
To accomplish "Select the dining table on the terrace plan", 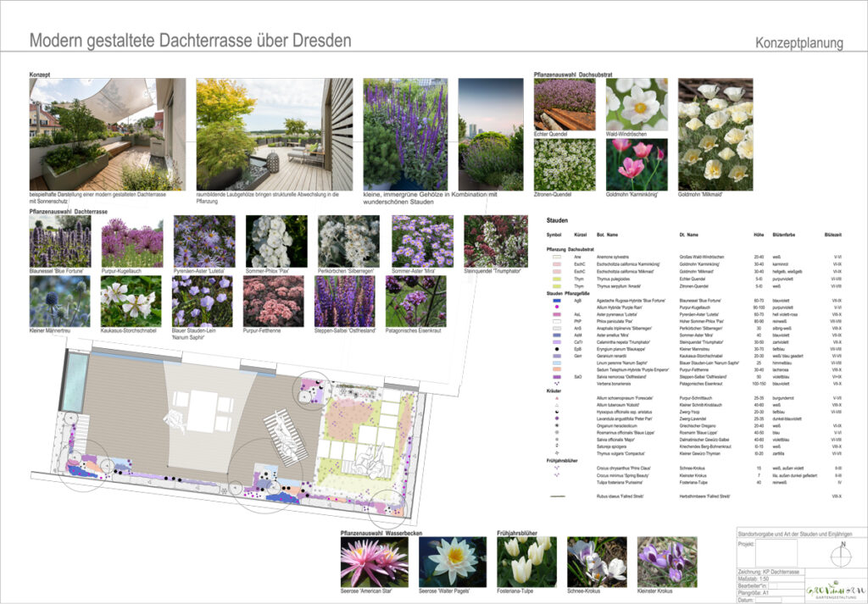I will tap(203, 412).
